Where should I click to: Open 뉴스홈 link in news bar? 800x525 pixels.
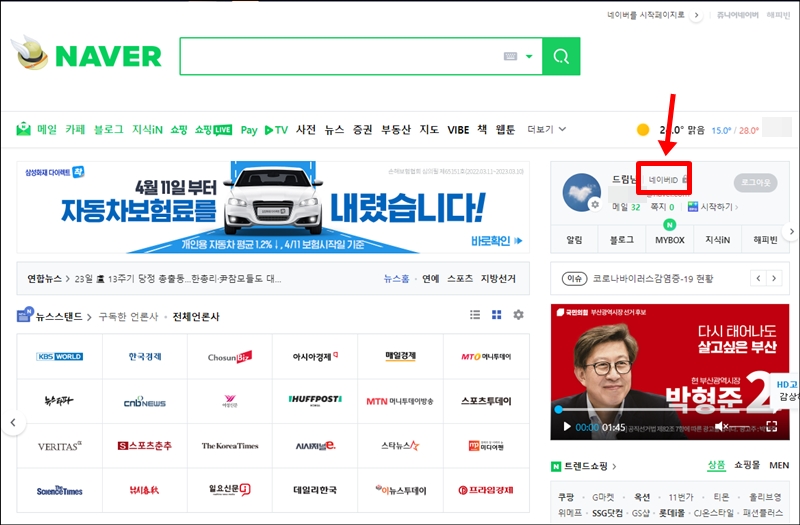pos(396,279)
